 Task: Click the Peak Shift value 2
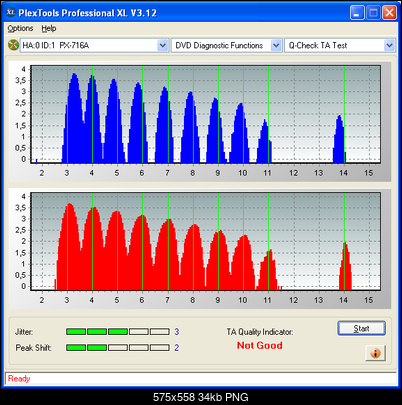click(x=177, y=348)
